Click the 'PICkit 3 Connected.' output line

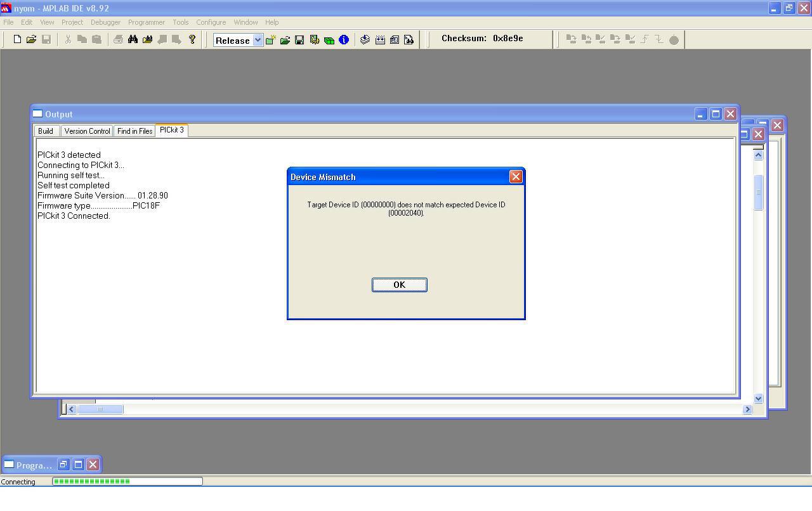[74, 216]
